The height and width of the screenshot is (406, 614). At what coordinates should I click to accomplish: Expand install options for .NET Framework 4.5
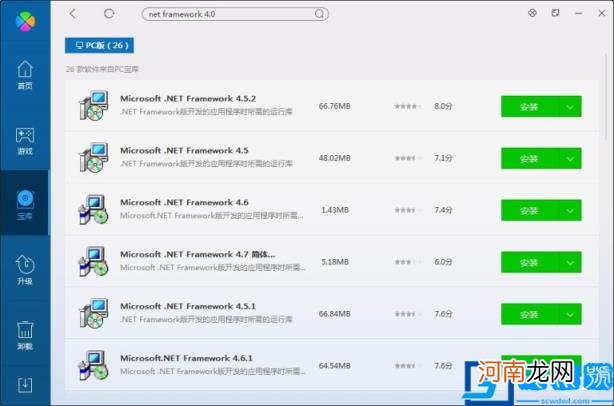coord(570,159)
